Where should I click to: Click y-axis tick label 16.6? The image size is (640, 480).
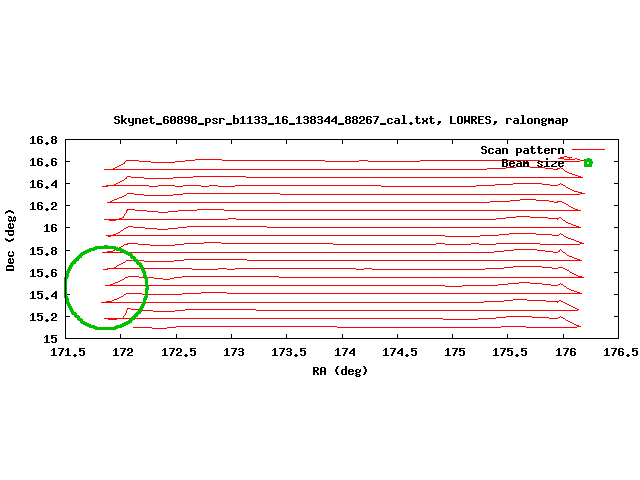43,162
